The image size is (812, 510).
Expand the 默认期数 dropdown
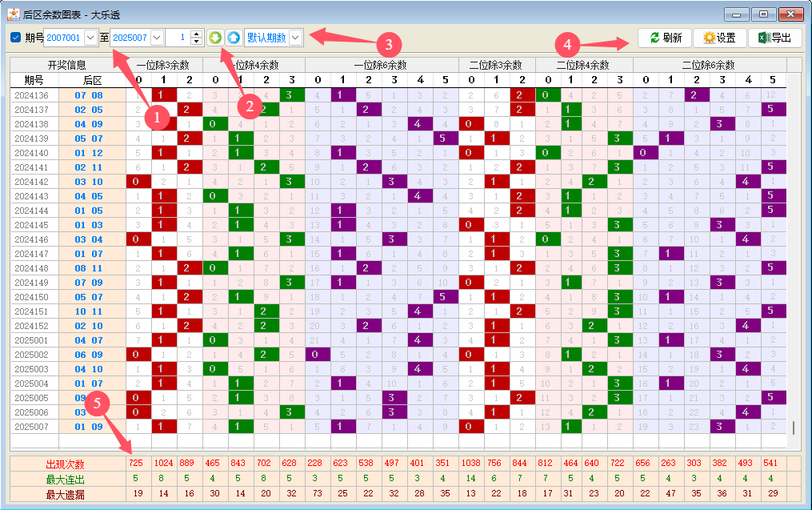tap(295, 38)
